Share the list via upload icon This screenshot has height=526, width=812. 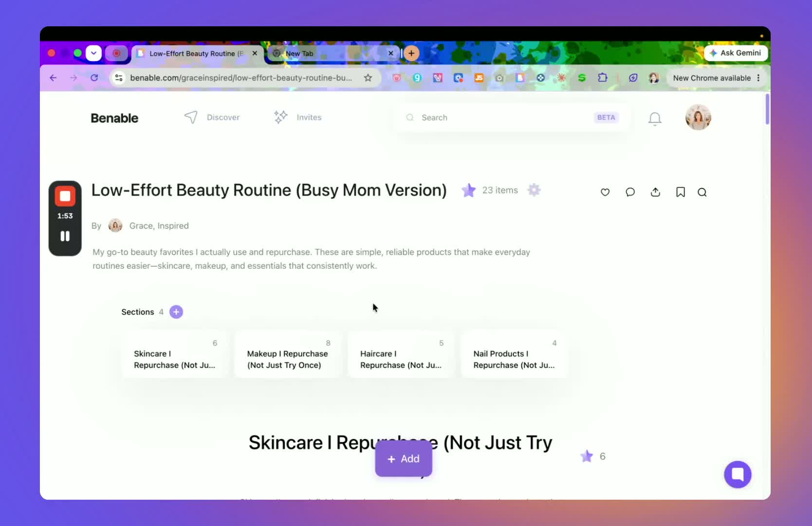click(x=655, y=192)
